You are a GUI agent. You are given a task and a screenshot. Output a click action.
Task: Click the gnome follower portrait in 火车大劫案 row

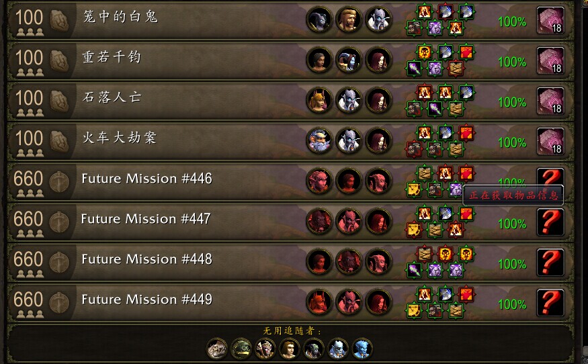point(319,140)
